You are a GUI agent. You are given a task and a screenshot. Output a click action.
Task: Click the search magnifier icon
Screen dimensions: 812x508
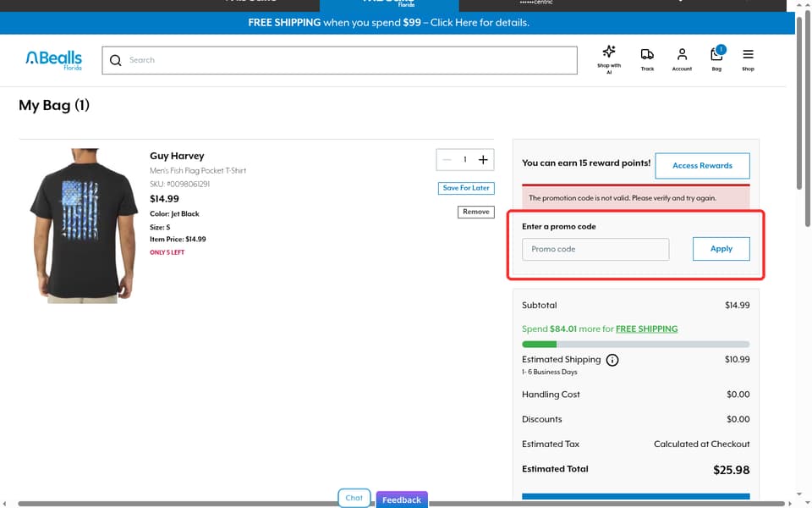(x=116, y=60)
